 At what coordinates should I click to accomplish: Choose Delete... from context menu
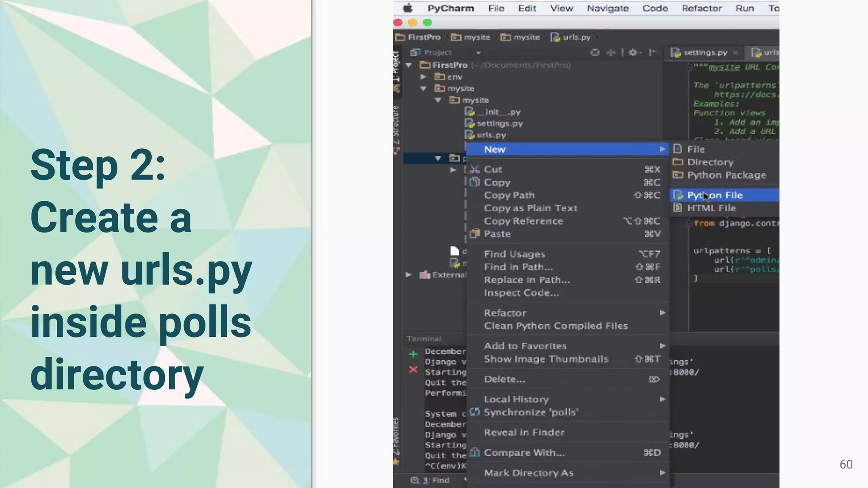(568, 379)
